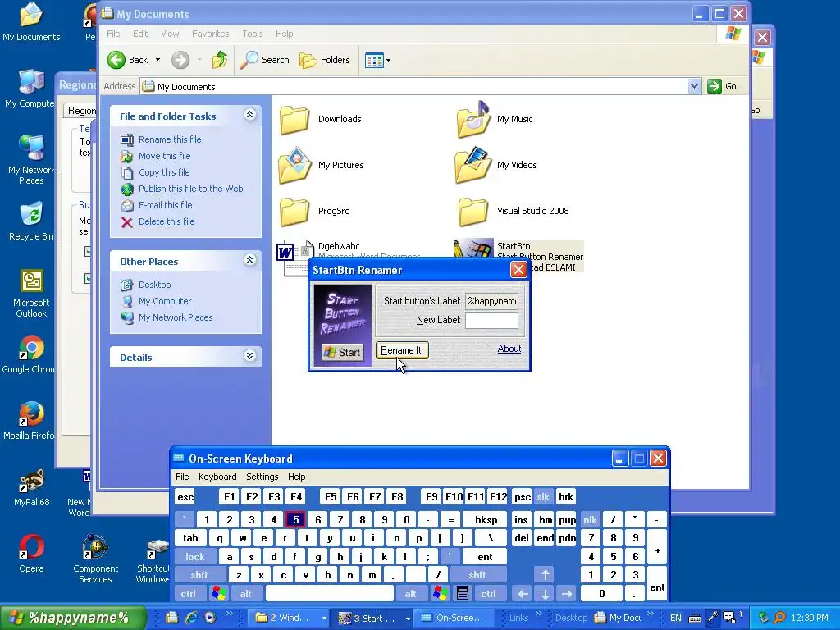Click the esc key on On-Screen Keyboard
840x630 pixels.
pyautogui.click(x=185, y=497)
